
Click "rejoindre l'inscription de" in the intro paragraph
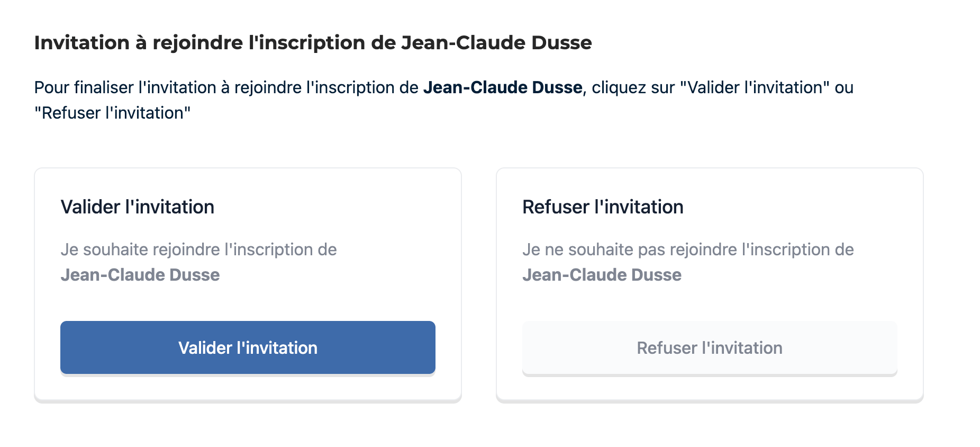pos(326,87)
